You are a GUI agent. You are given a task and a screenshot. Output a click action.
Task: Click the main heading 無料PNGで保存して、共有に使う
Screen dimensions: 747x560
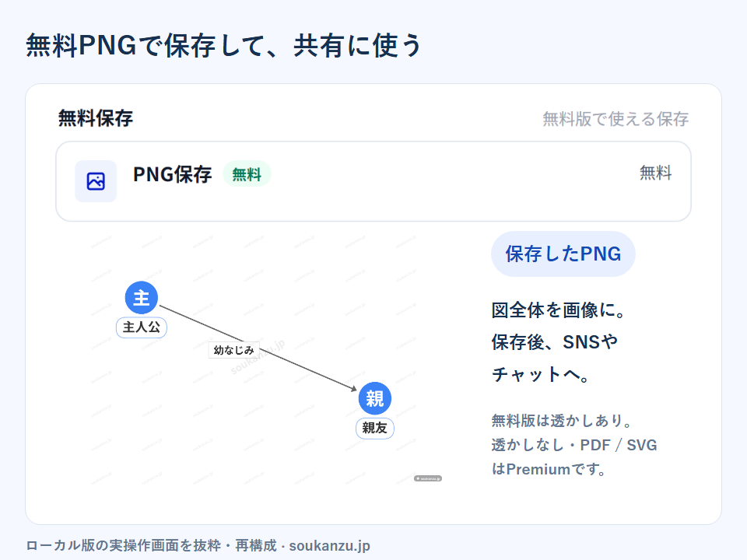coord(224,46)
